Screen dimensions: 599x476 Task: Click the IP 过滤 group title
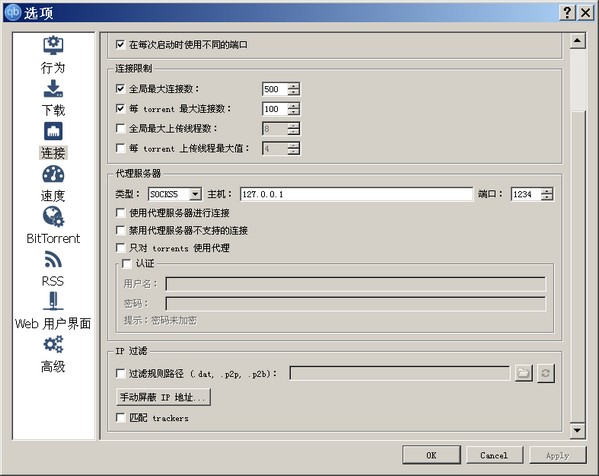point(131,351)
